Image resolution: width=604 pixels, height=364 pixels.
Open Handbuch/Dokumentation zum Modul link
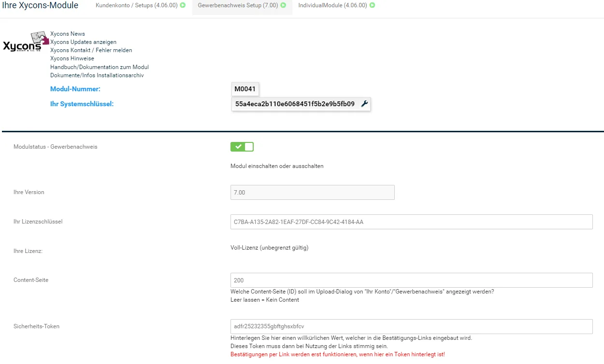click(100, 67)
